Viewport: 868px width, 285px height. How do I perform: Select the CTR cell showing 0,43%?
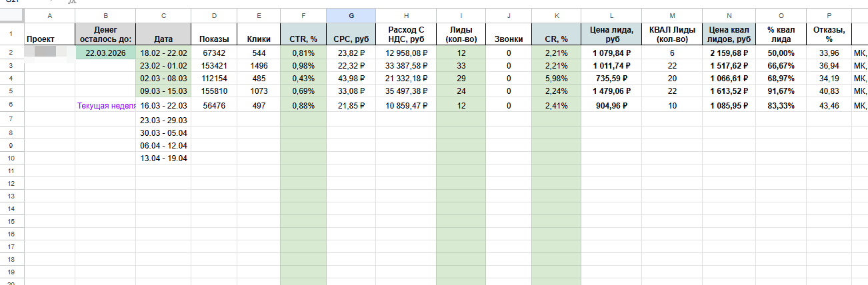click(x=303, y=79)
